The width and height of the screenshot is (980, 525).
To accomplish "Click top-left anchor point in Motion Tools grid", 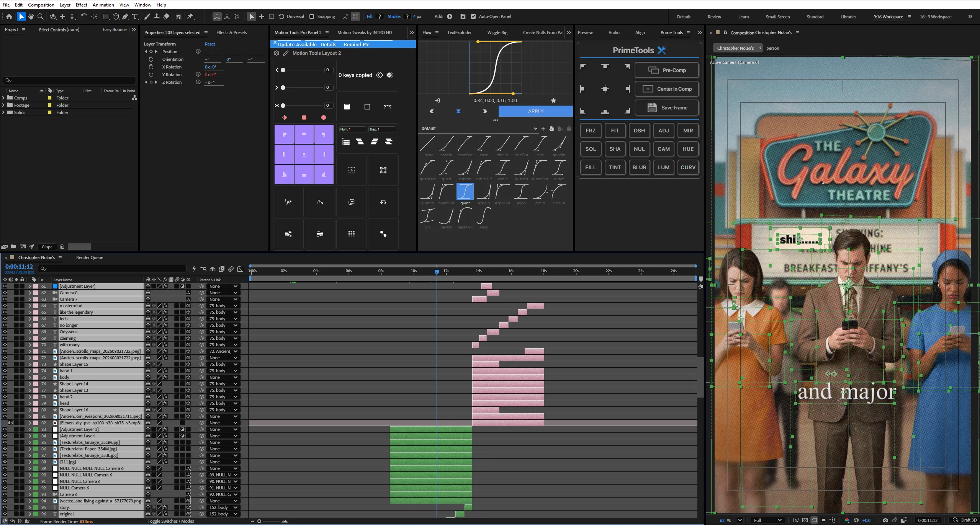I will click(x=284, y=134).
